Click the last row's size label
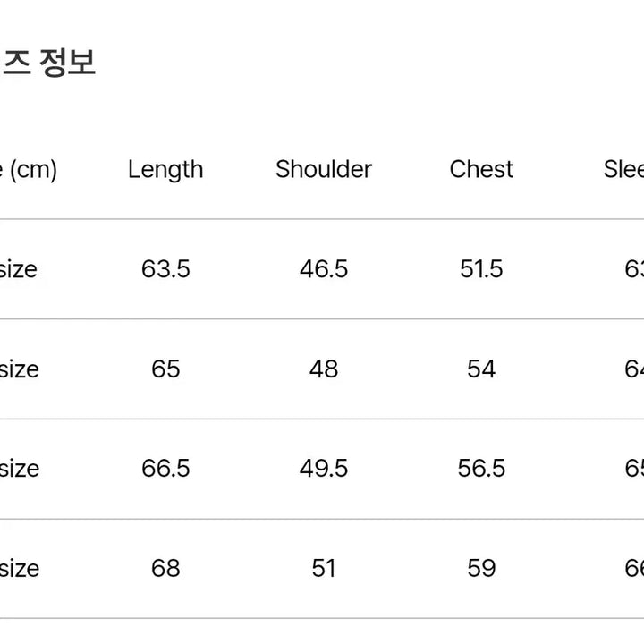This screenshot has width=644, height=644. (x=18, y=568)
